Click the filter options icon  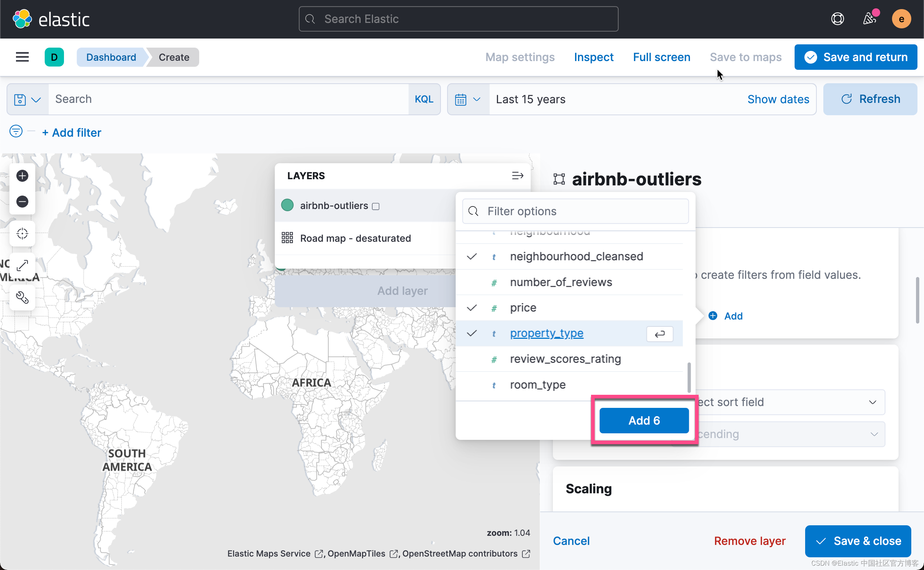(x=16, y=132)
